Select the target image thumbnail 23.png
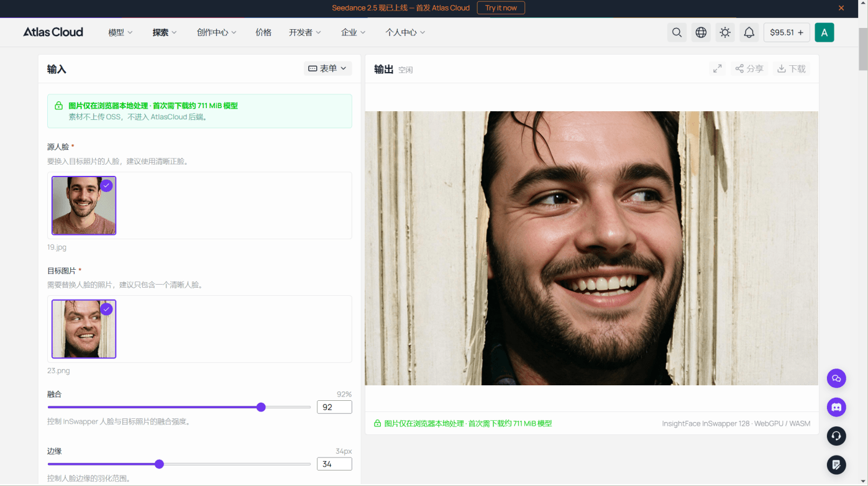The image size is (868, 486). pos(84,329)
